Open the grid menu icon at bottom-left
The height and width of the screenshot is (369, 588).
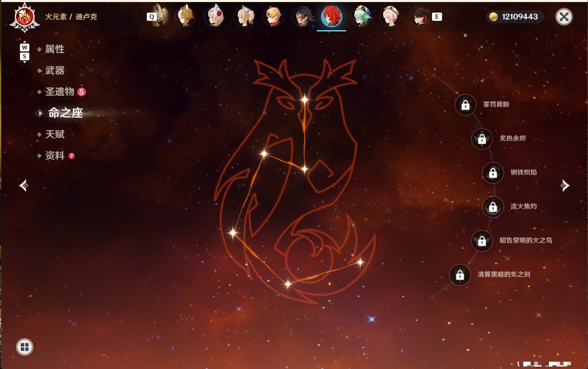click(25, 347)
